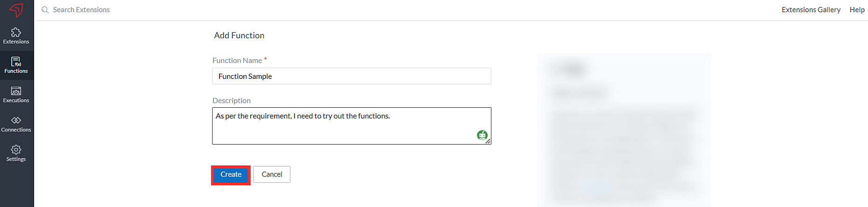This screenshot has width=868, height=207.
Task: Open Extensions in the sidebar
Action: tap(16, 35)
